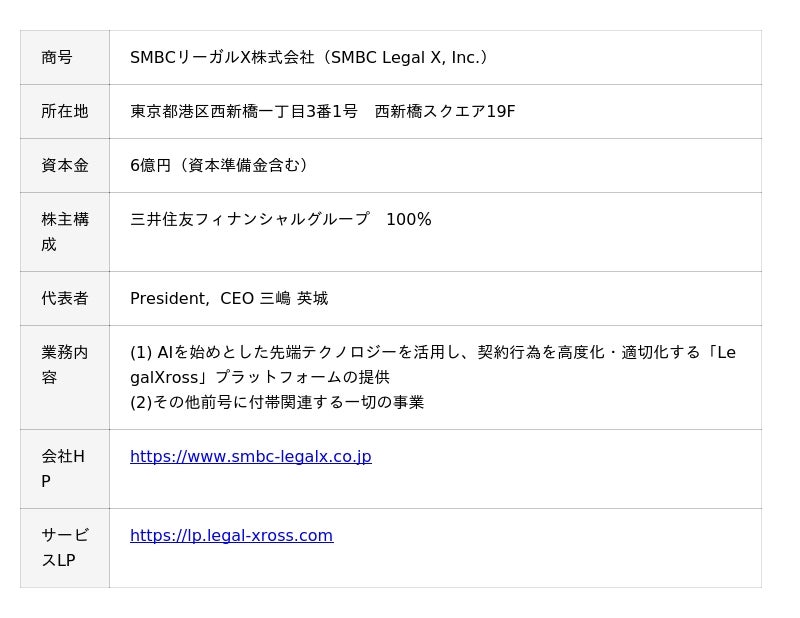Click the 所在地 header cell
This screenshot has width=800, height=618.
click(x=65, y=112)
